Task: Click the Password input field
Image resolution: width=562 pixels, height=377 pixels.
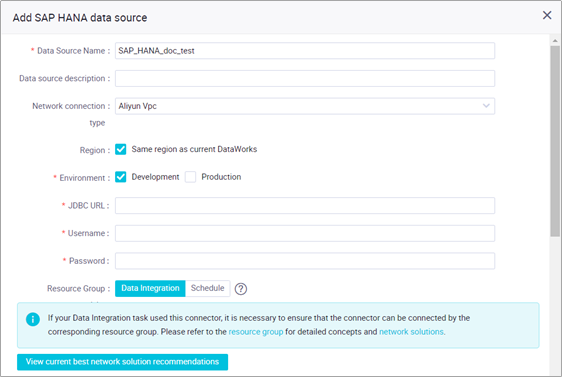Action: coord(305,261)
